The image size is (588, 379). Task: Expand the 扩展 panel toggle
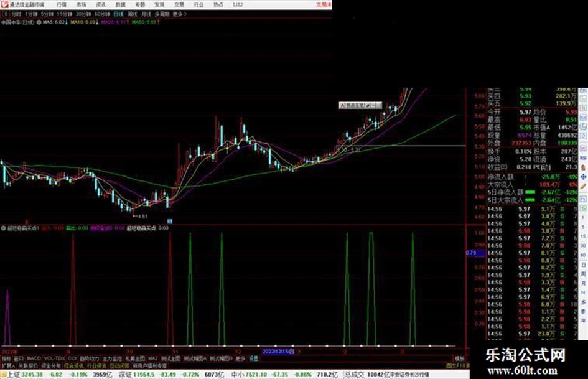pyautogui.click(x=8, y=365)
